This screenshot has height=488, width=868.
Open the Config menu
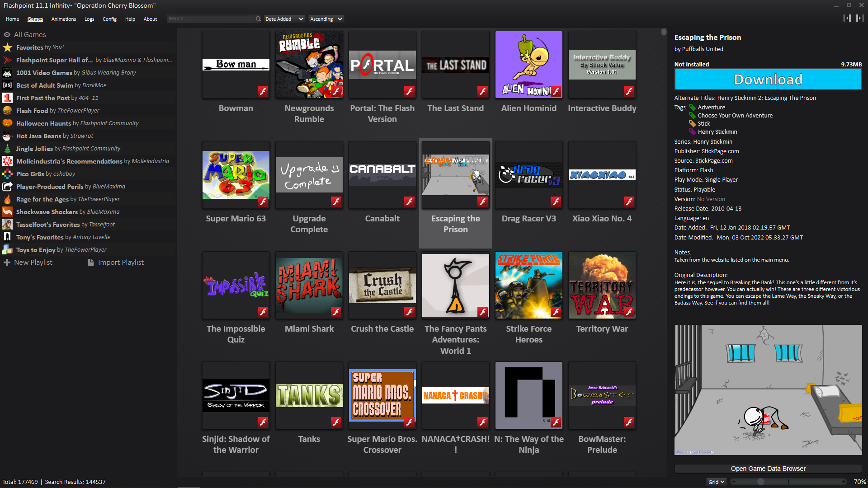click(x=109, y=19)
